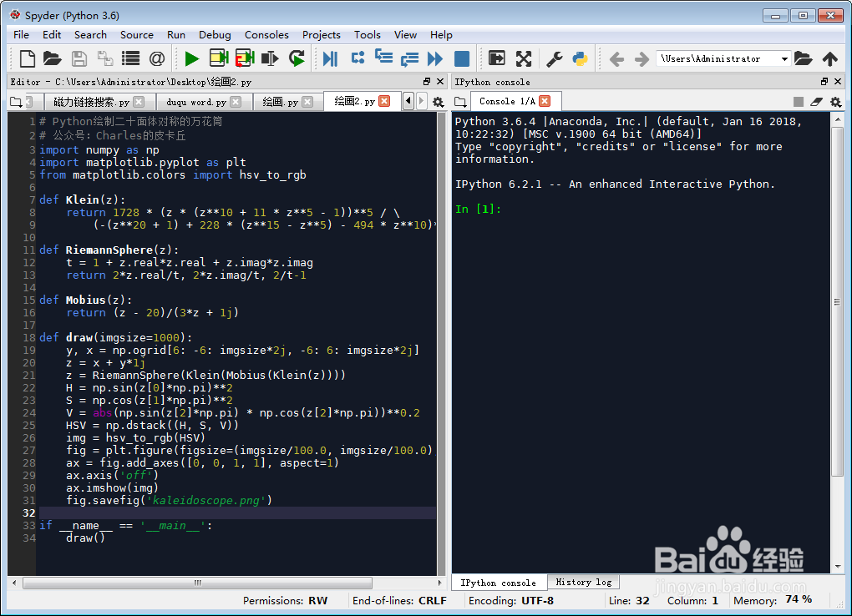The height and width of the screenshot is (616, 852).
Task: Open IPython console options gear icon
Action: [x=835, y=102]
